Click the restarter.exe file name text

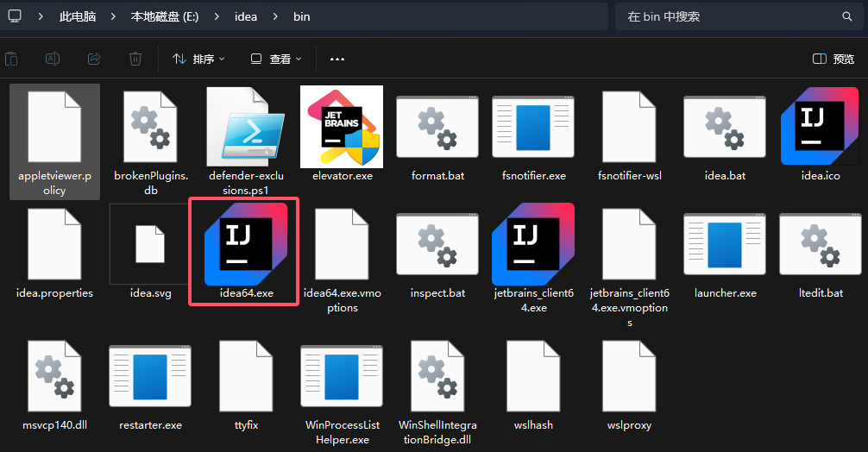pyautogui.click(x=151, y=425)
